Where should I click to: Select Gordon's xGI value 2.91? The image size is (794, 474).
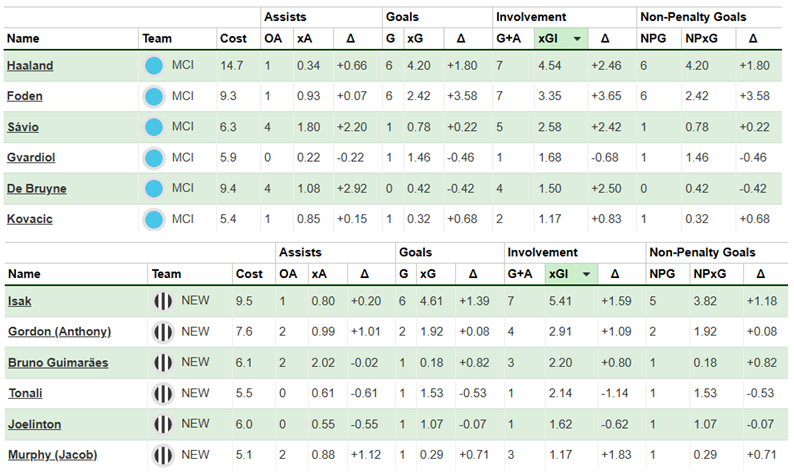[560, 332]
